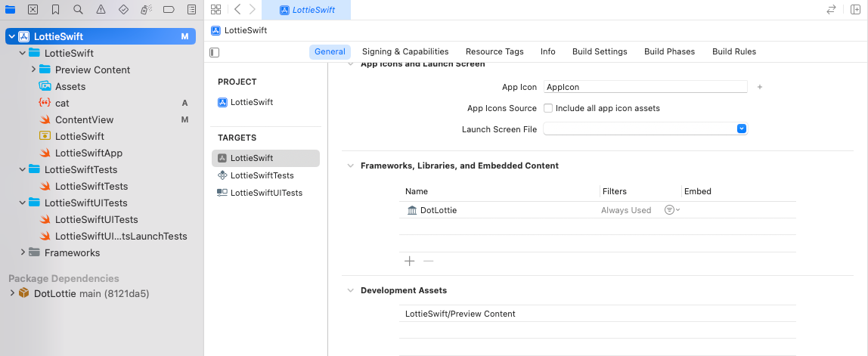Remove framework with minus button
The image size is (868, 356).
click(x=428, y=262)
